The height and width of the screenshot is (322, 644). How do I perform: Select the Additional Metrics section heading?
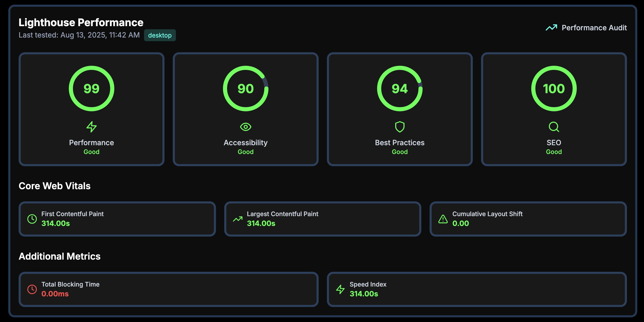pos(59,256)
